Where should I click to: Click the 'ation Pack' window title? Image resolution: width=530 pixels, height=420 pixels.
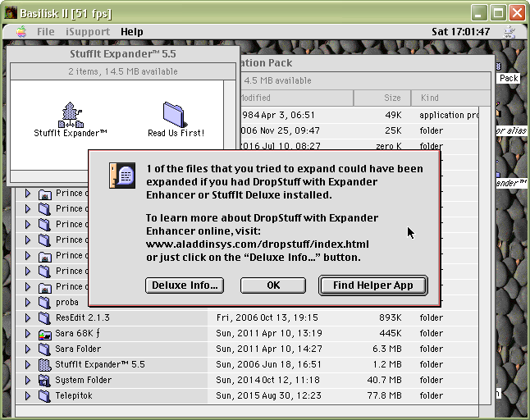[267, 63]
